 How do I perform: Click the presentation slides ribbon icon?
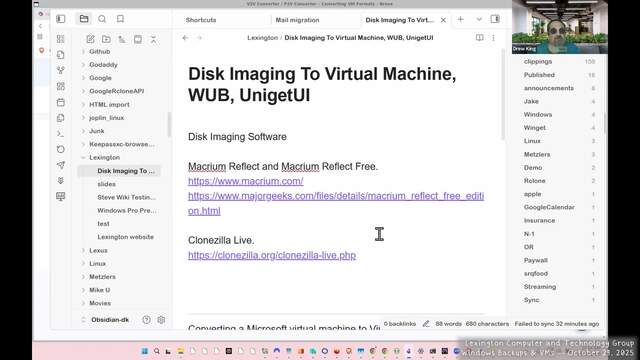click(x=61, y=197)
